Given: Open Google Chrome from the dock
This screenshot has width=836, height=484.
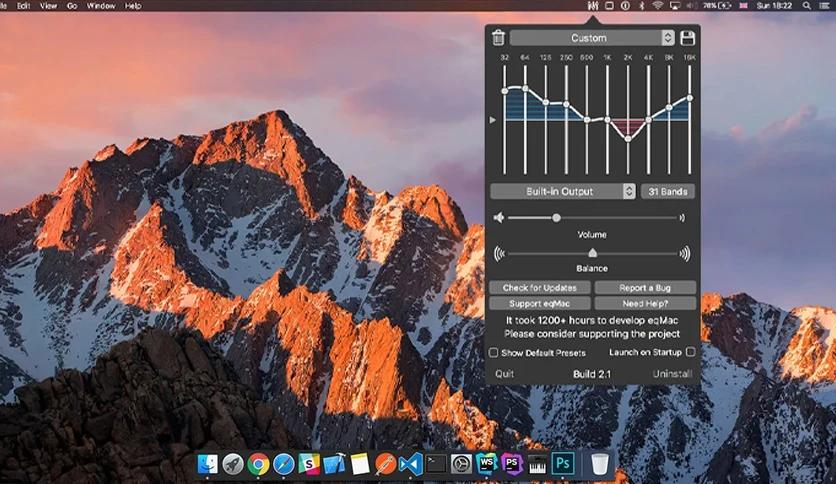Looking at the screenshot, I should tap(258, 464).
